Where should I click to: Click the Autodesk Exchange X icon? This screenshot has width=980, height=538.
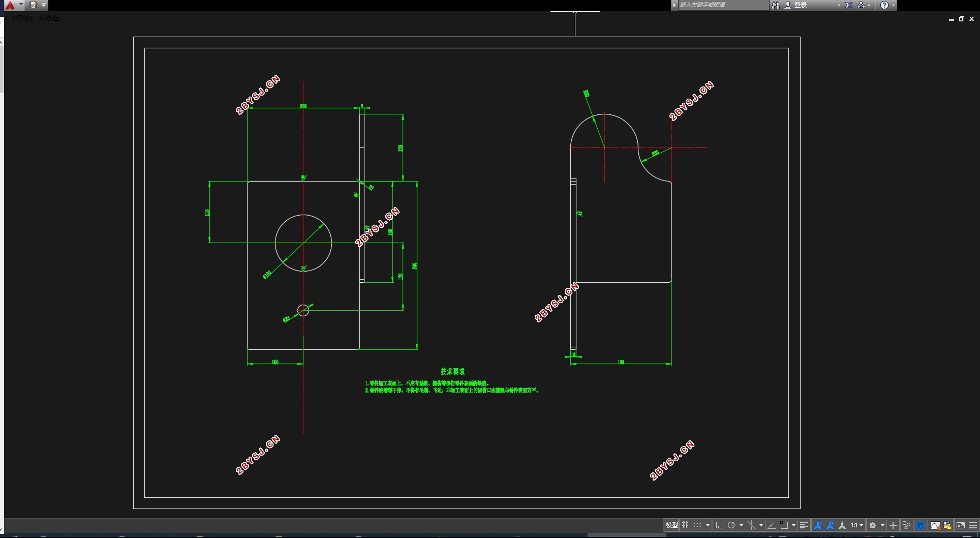coord(849,5)
